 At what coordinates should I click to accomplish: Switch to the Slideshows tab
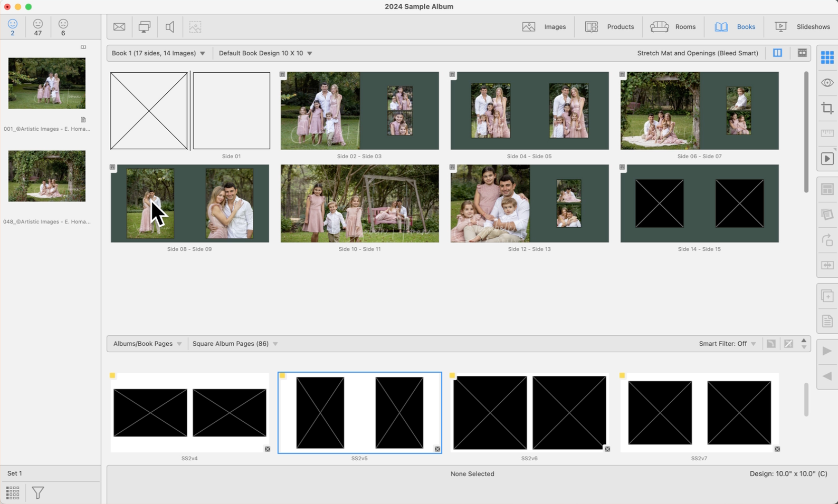pyautogui.click(x=802, y=27)
